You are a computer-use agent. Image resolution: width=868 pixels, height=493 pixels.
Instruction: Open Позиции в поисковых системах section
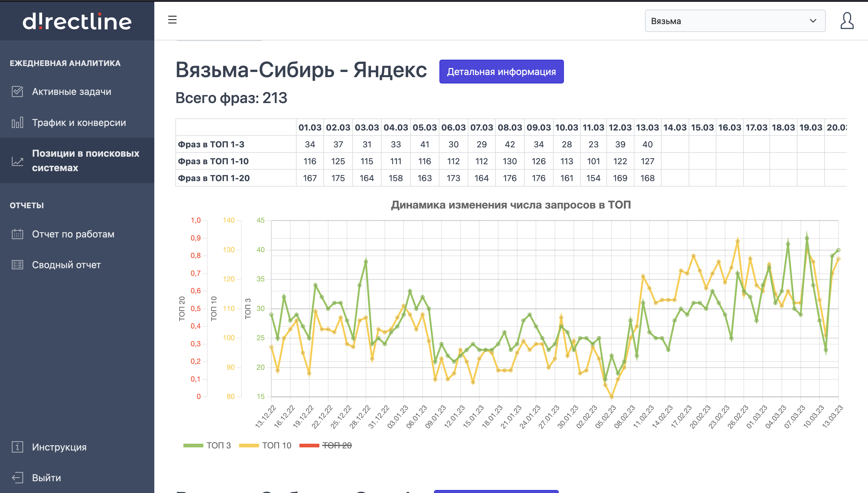tap(85, 161)
